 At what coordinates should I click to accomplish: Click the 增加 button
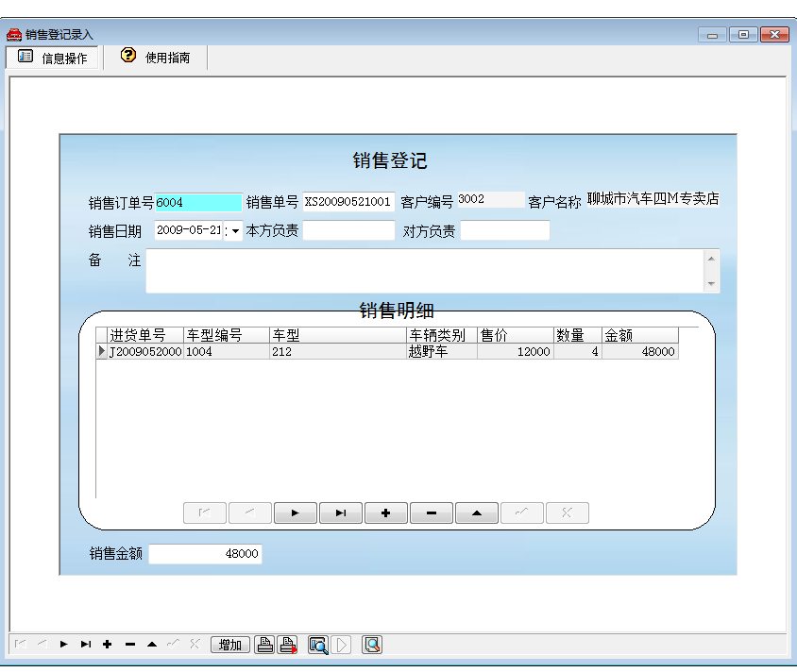(x=230, y=645)
